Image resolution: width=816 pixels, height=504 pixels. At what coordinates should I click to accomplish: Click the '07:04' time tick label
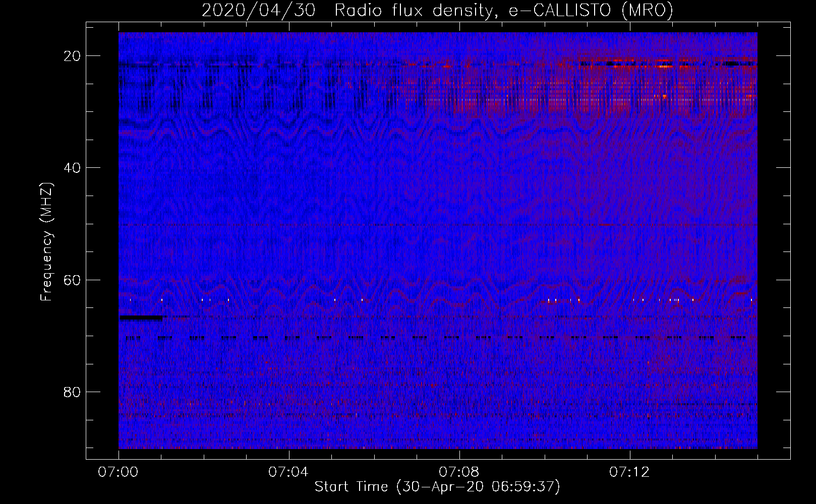(288, 472)
